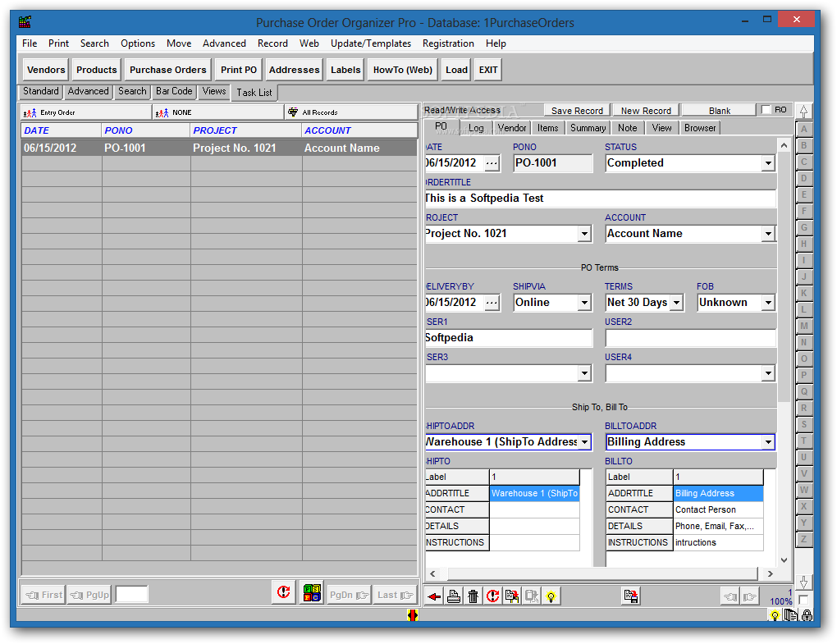Click the New Record button
Screen dimensions: 837x644
[646, 111]
